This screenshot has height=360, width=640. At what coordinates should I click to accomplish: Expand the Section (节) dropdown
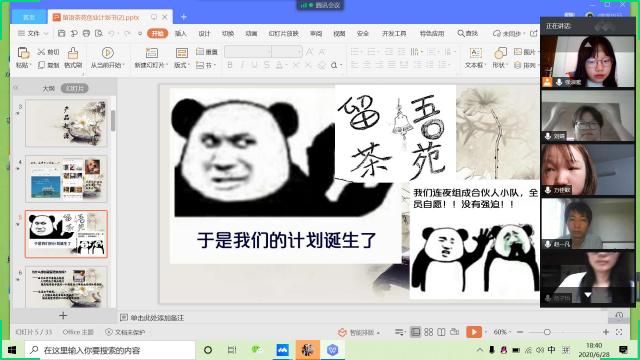point(207,65)
